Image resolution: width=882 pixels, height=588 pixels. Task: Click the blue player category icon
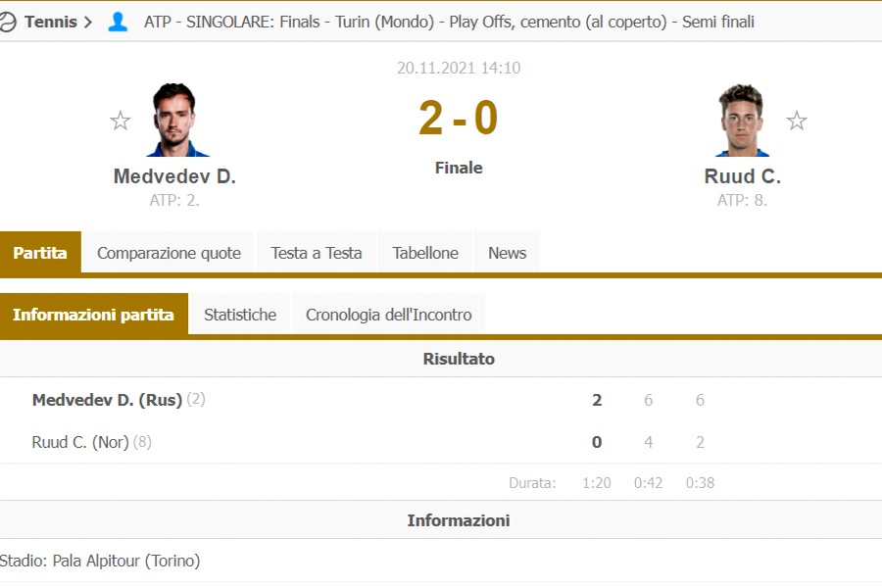118,22
